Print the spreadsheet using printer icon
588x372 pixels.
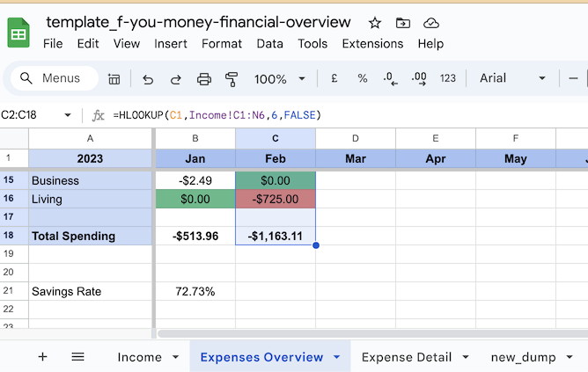[204, 79]
